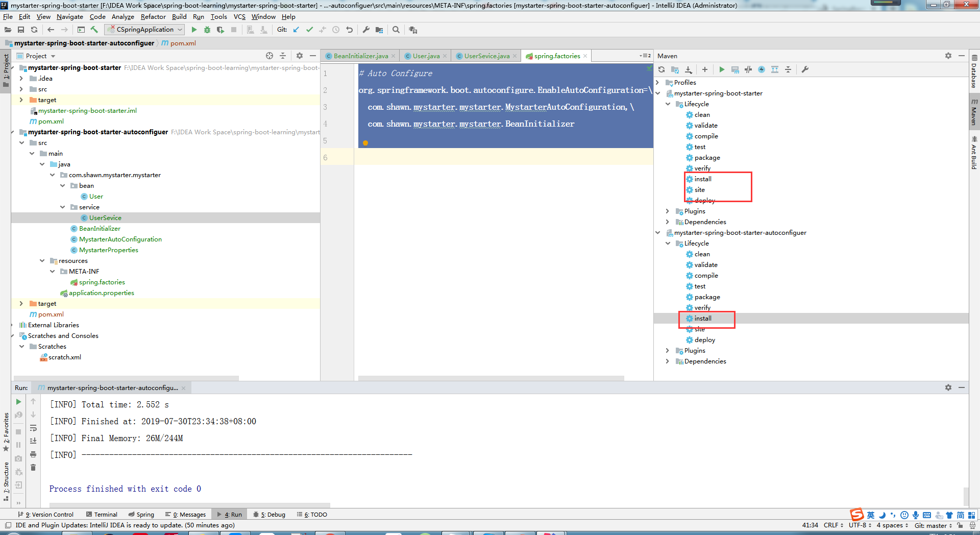
Task: Open 0: Messages tool window
Action: [185, 515]
